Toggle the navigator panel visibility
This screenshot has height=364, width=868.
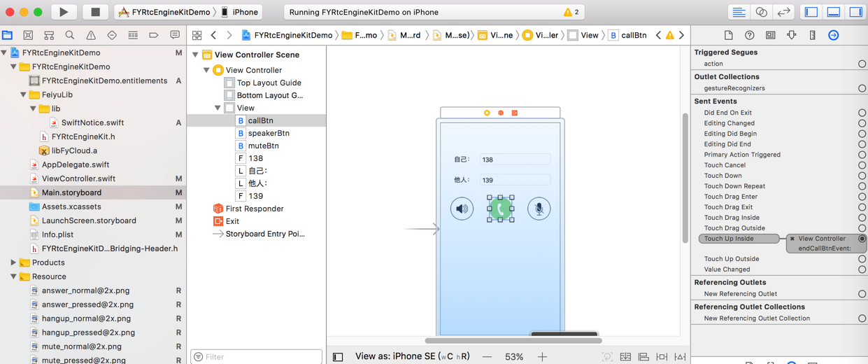click(811, 12)
